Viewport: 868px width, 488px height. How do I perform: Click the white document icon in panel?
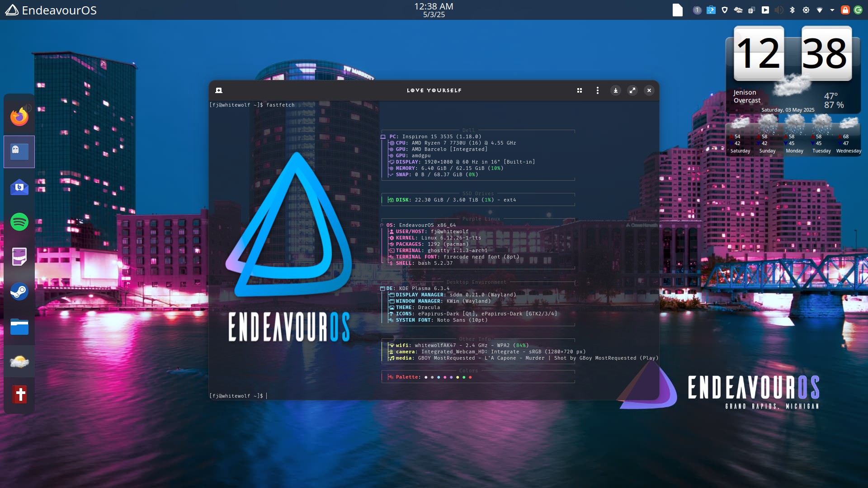pos(677,10)
